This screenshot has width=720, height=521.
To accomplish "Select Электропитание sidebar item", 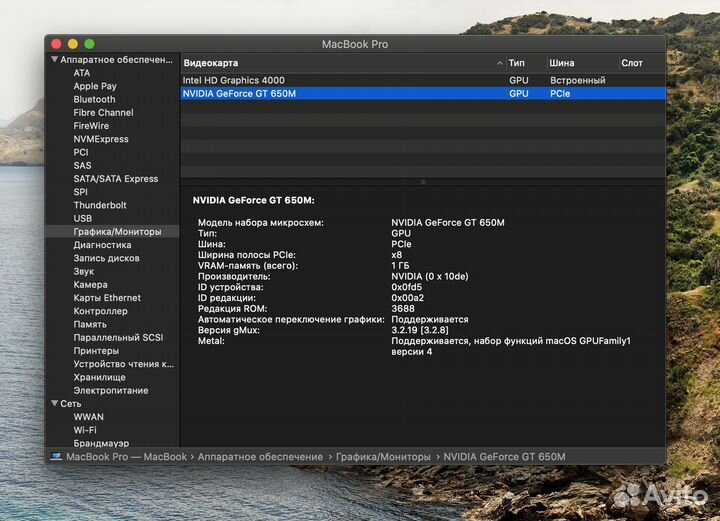I will pos(111,391).
